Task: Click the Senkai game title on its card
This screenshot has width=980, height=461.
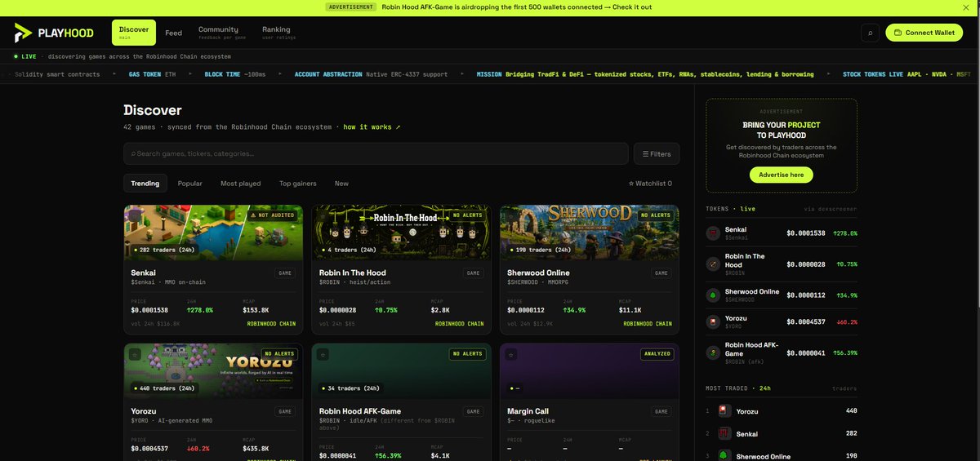Action: point(144,273)
